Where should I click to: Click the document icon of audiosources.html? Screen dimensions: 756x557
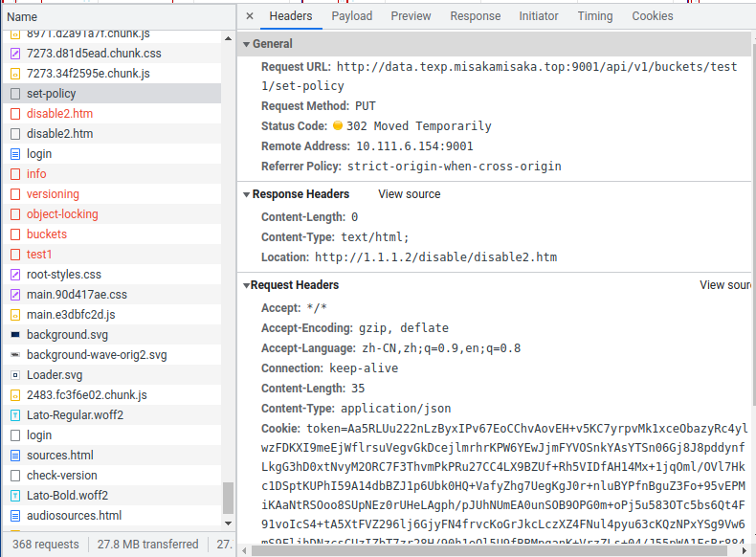[15, 516]
